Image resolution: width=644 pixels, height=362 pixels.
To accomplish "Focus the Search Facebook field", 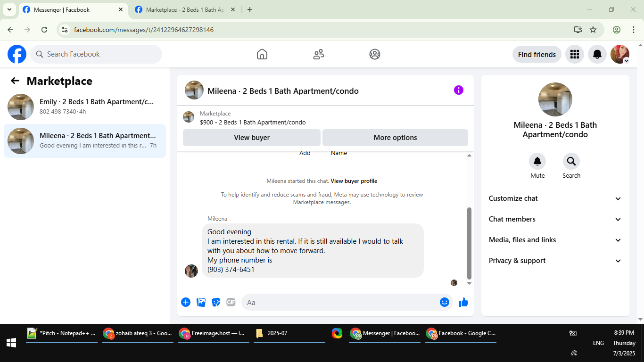I will click(x=96, y=54).
